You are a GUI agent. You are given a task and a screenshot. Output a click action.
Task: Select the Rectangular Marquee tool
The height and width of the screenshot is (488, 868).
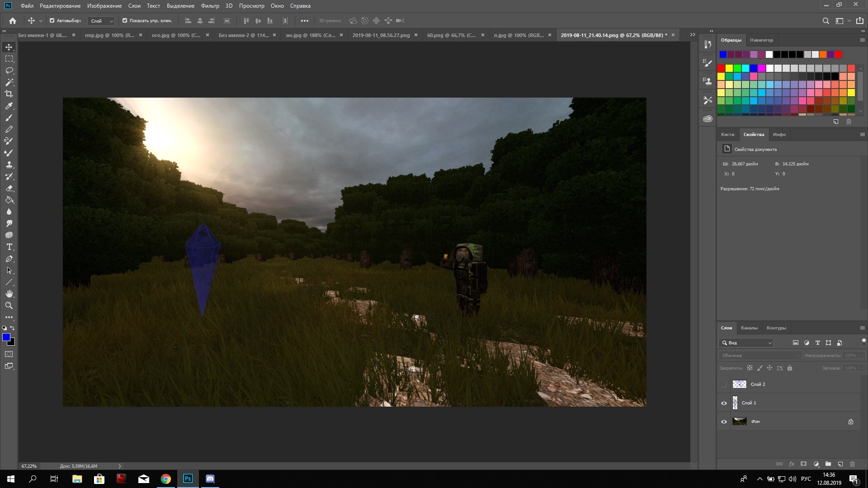coord(9,59)
